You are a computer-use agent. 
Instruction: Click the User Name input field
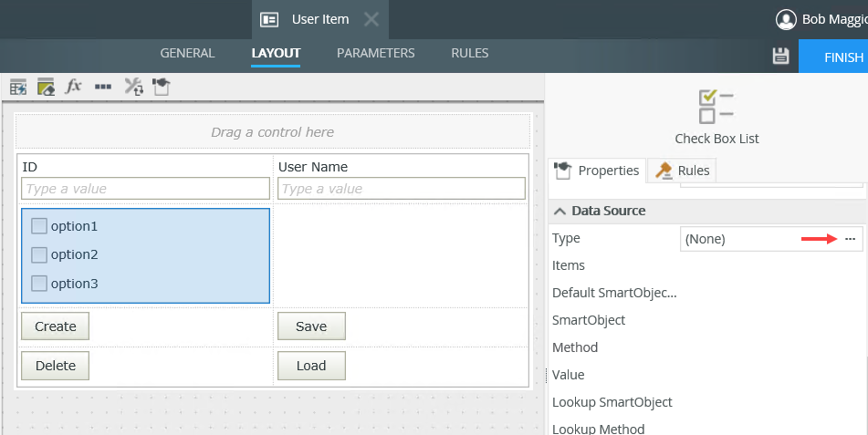pos(401,189)
